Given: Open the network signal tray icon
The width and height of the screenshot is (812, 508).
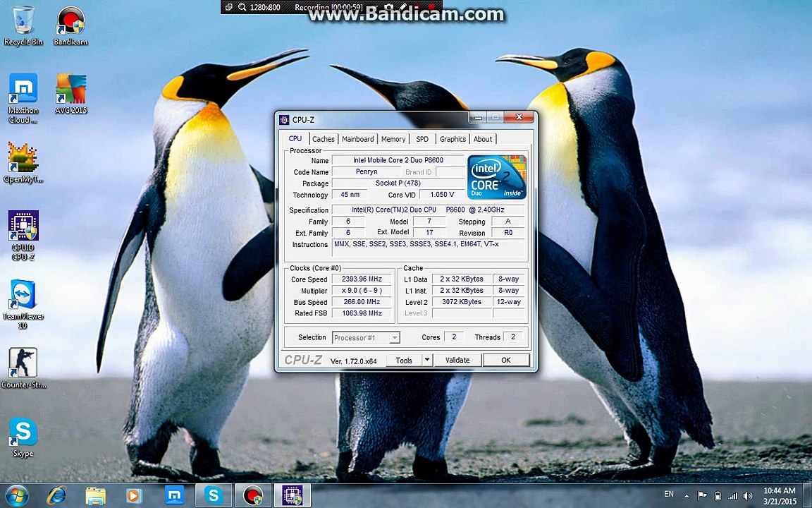Looking at the screenshot, I should point(732,495).
